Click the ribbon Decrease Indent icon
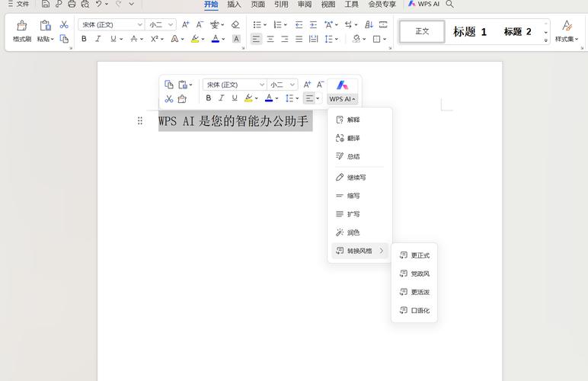The image size is (588, 381). 299,24
